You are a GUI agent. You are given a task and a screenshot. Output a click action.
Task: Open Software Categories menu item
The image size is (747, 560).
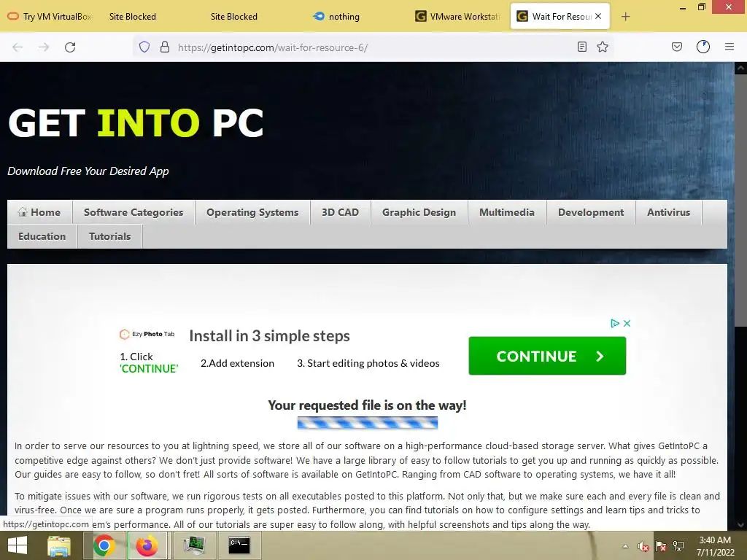click(133, 212)
